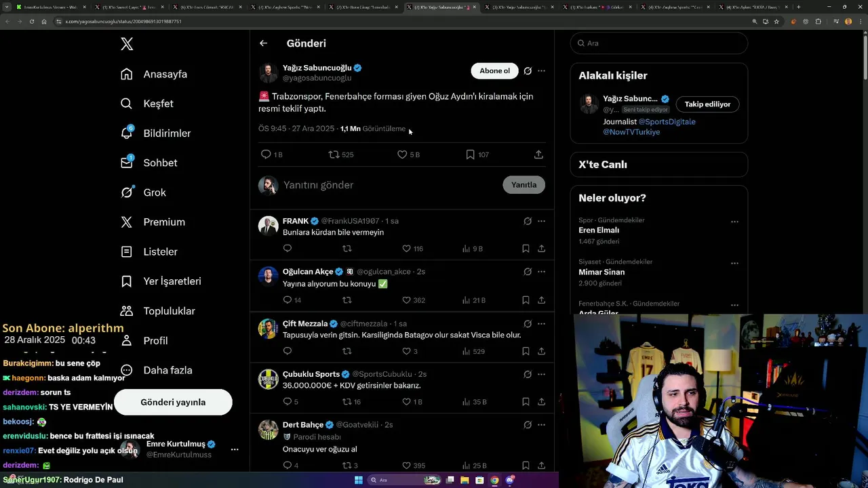Open Mimar Sinan trending topic

coord(601,272)
